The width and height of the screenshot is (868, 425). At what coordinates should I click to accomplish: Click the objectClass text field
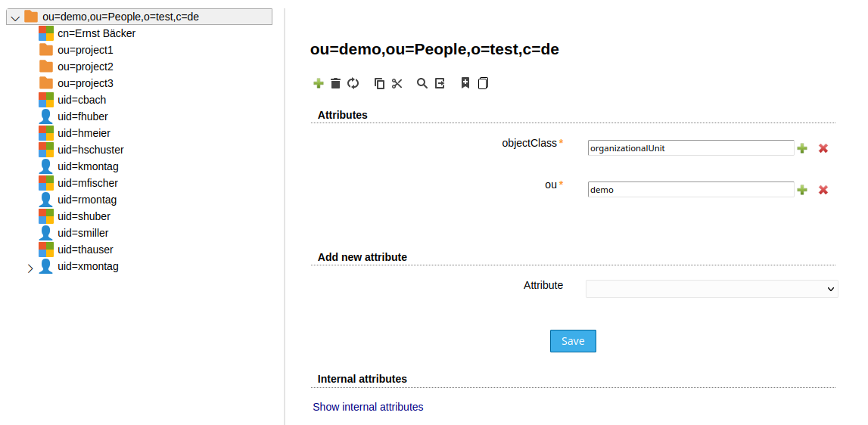tap(690, 148)
